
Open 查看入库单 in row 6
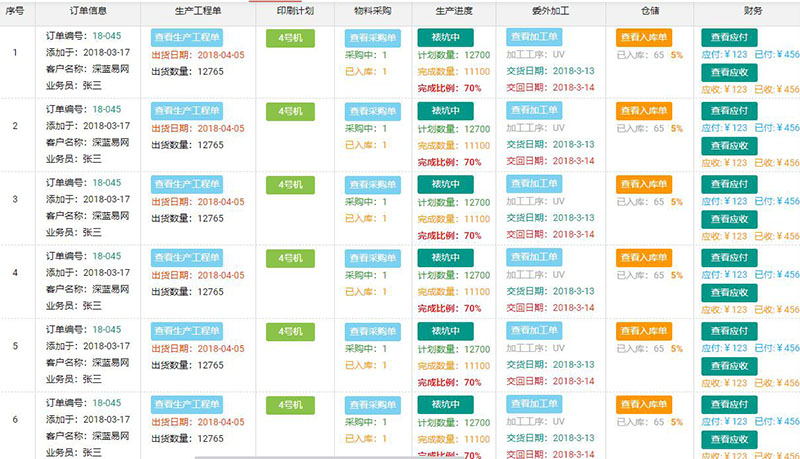click(x=644, y=404)
